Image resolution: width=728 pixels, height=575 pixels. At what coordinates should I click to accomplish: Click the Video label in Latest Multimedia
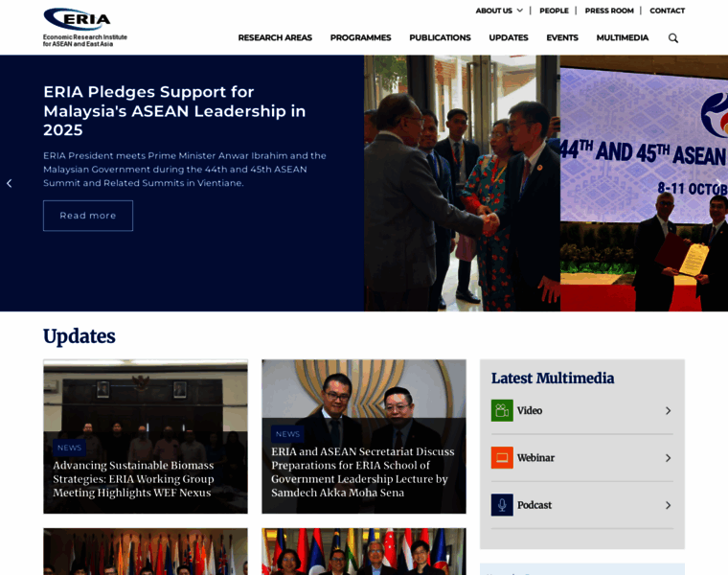click(x=530, y=410)
